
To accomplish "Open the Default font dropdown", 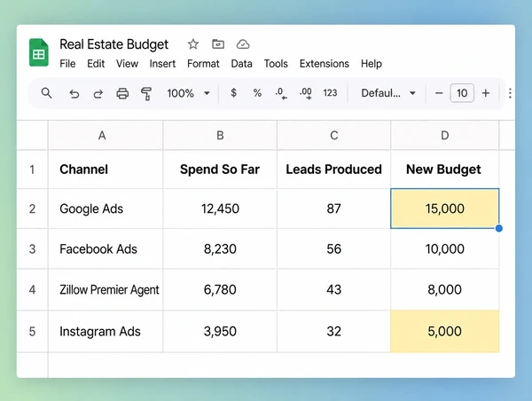I will pos(388,93).
